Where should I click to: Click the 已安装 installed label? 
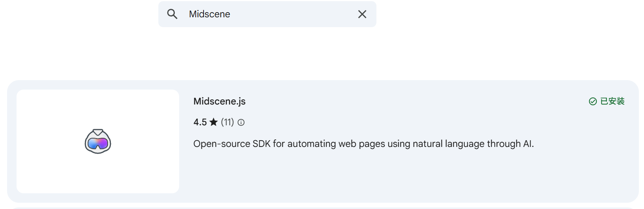tap(612, 101)
